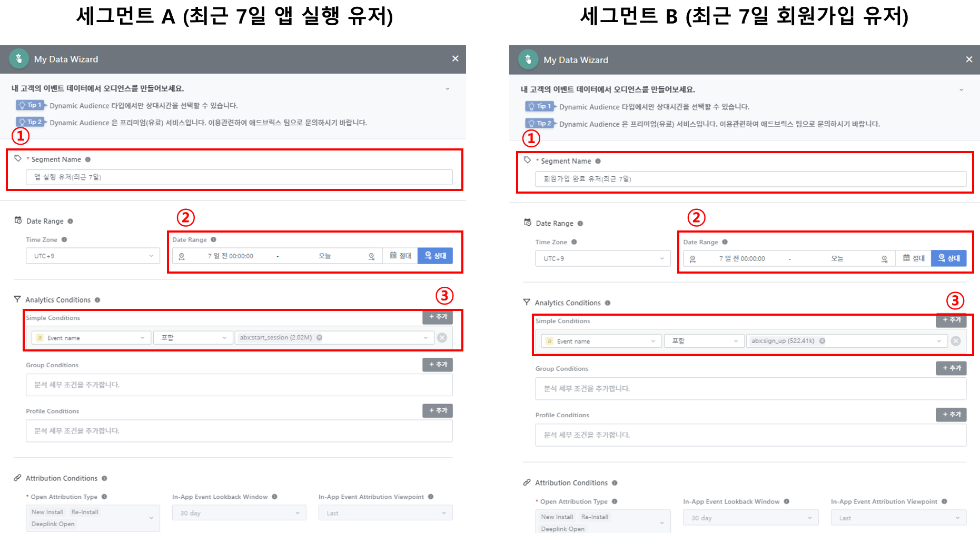Remove abx:start_session tag in Segment A
The image size is (980, 533).
point(319,338)
